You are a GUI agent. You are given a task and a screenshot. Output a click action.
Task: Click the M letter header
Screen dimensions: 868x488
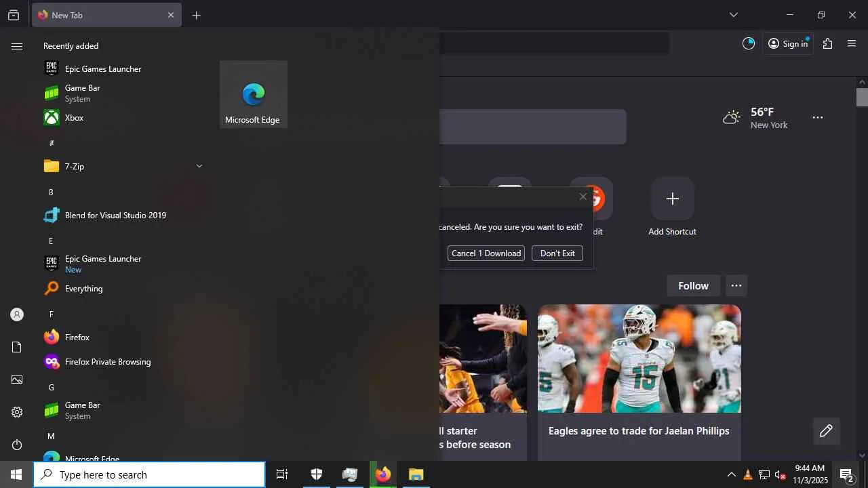pos(51,436)
